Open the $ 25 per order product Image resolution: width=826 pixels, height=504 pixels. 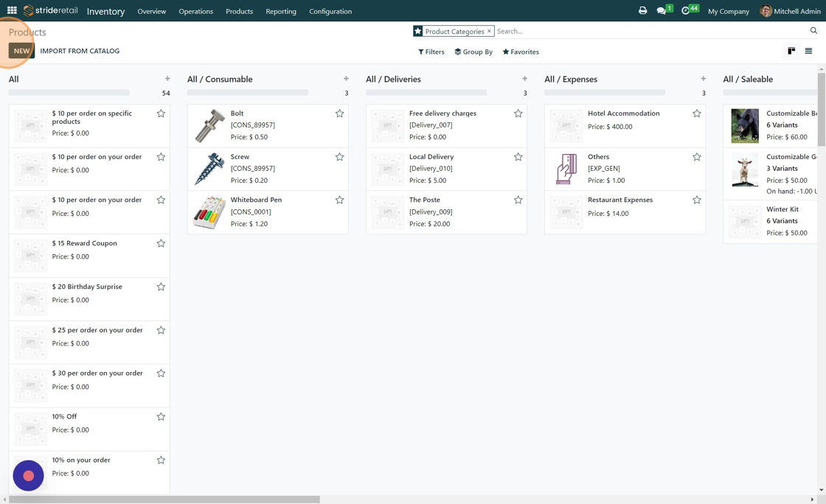(89, 343)
